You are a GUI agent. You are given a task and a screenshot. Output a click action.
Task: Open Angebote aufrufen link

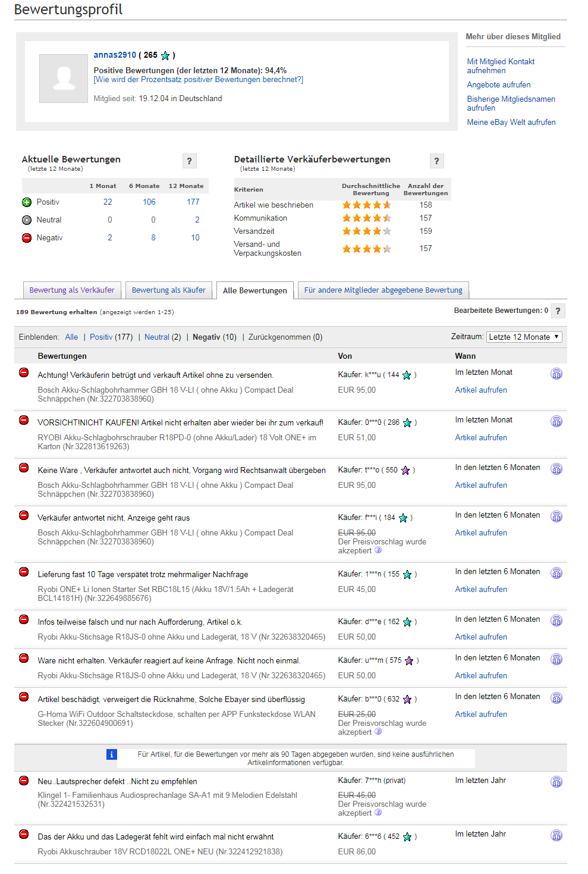pyautogui.click(x=498, y=85)
